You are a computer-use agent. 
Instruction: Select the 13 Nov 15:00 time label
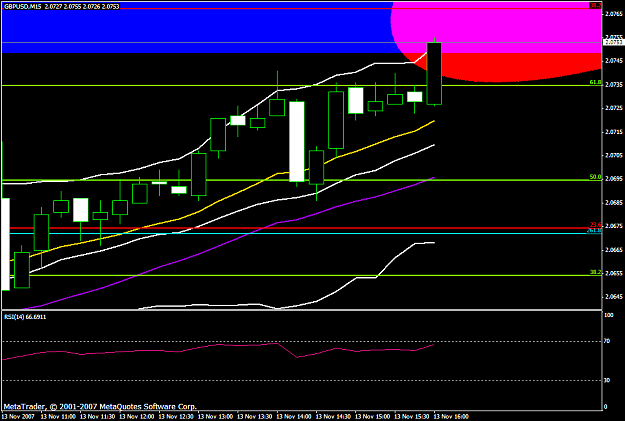coord(373,417)
